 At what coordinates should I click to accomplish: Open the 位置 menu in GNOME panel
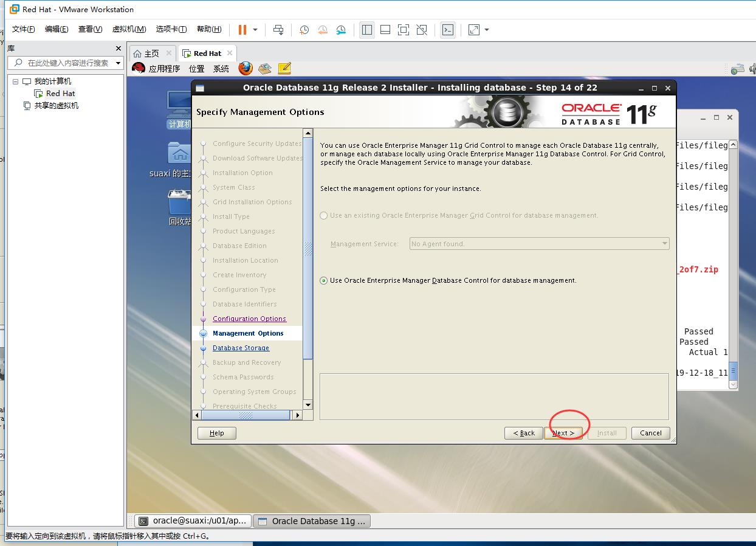pos(197,69)
